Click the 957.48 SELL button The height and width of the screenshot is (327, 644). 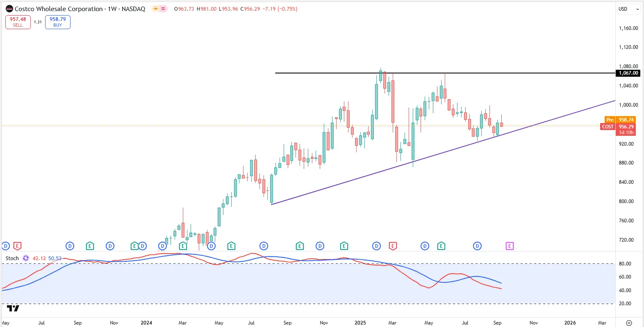click(18, 22)
